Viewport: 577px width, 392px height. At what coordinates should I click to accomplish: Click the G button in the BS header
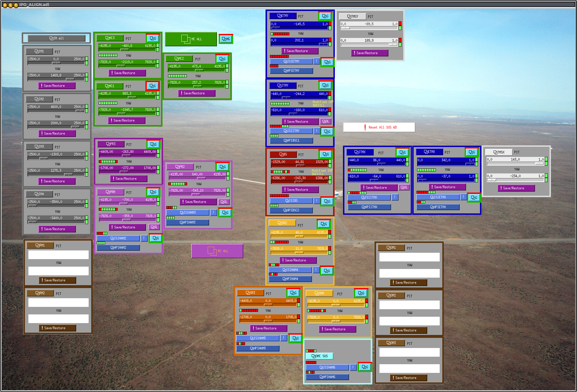pyautogui.click(x=326, y=154)
